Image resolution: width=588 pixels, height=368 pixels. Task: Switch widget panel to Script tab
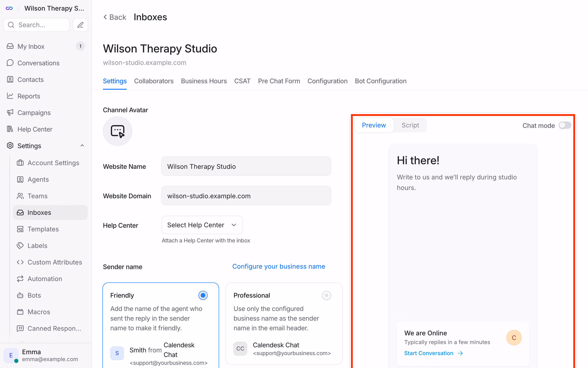point(410,125)
